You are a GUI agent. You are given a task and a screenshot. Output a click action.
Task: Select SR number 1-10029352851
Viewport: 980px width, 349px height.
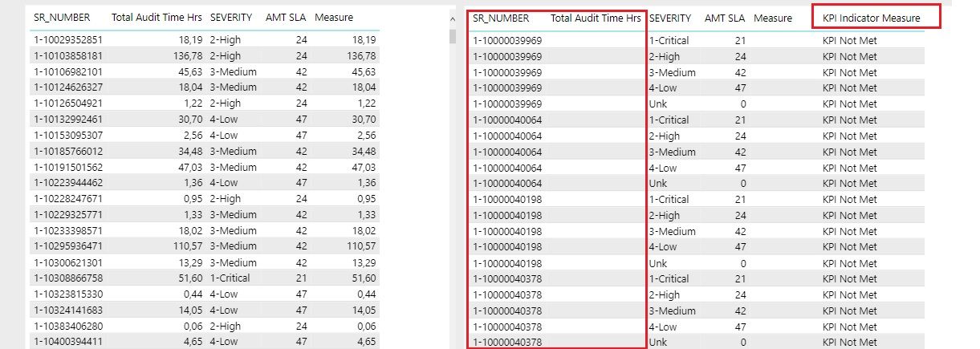(67, 40)
